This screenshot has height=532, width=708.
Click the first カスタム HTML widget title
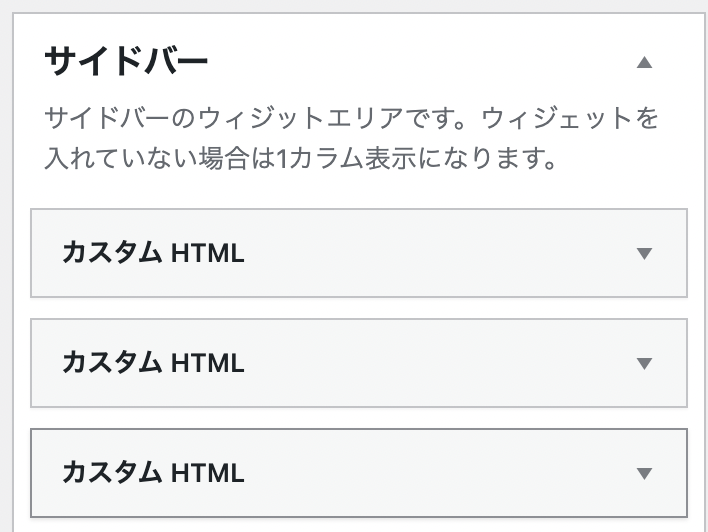(x=153, y=253)
